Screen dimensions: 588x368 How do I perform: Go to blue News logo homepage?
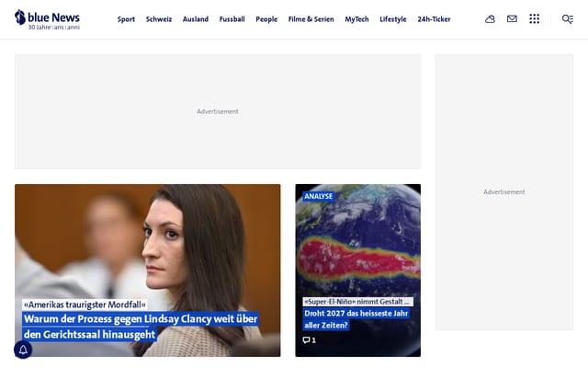point(47,19)
